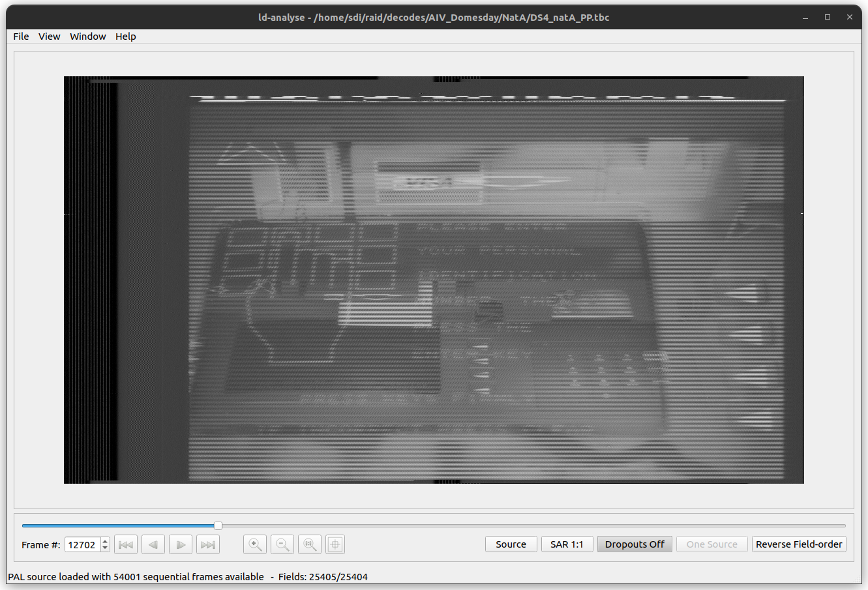The height and width of the screenshot is (590, 868).
Task: Advance to the next frame
Action: [181, 544]
